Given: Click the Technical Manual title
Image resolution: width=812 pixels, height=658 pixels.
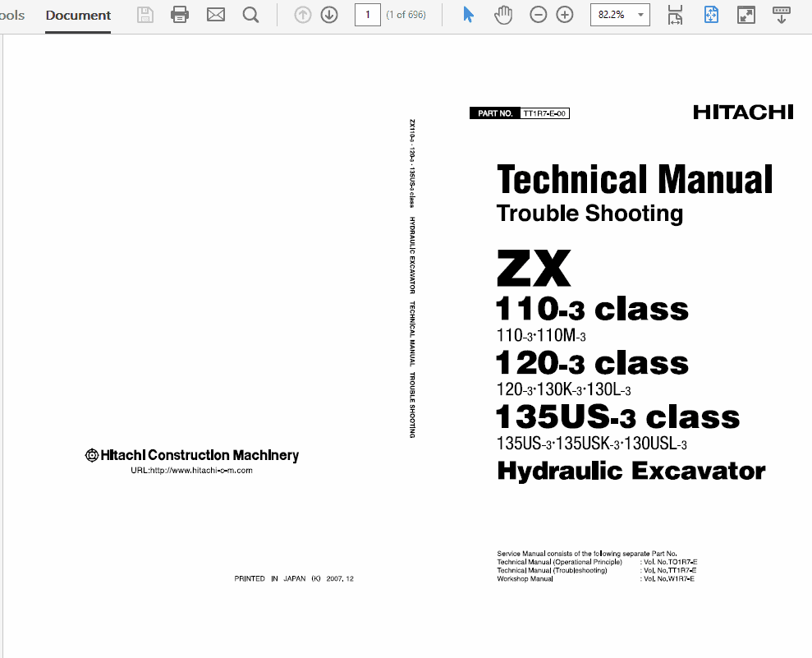Looking at the screenshot, I should click(x=635, y=179).
